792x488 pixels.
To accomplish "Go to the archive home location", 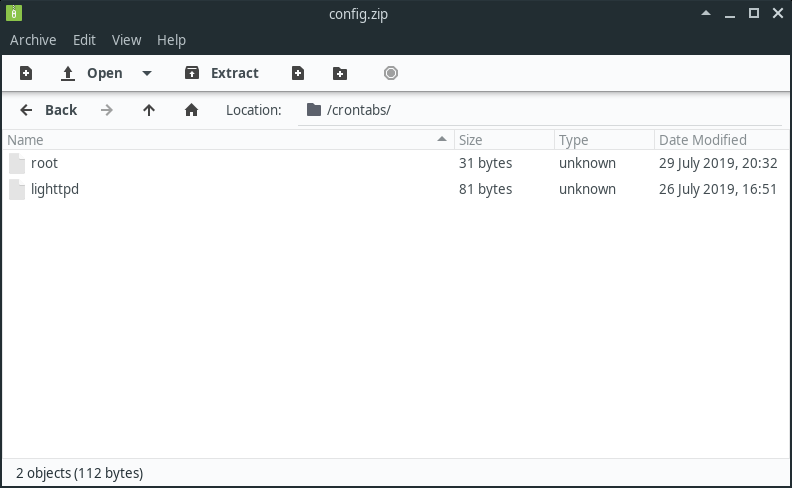I will (191, 110).
